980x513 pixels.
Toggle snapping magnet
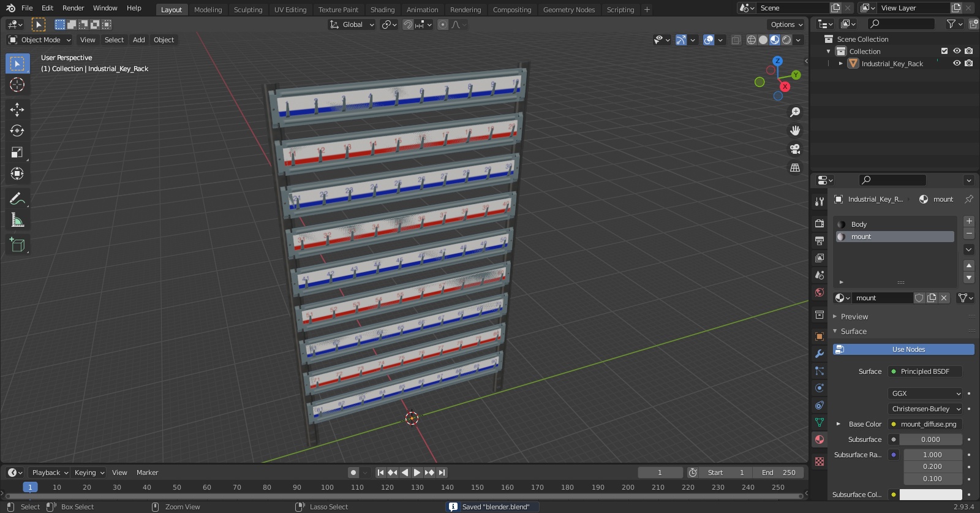pyautogui.click(x=407, y=25)
